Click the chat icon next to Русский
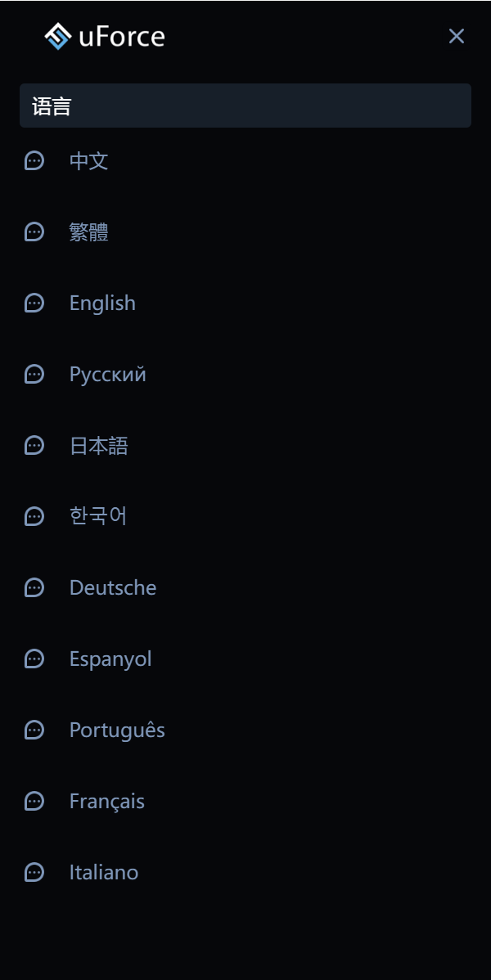Screen dimensions: 491x980 pos(34,374)
